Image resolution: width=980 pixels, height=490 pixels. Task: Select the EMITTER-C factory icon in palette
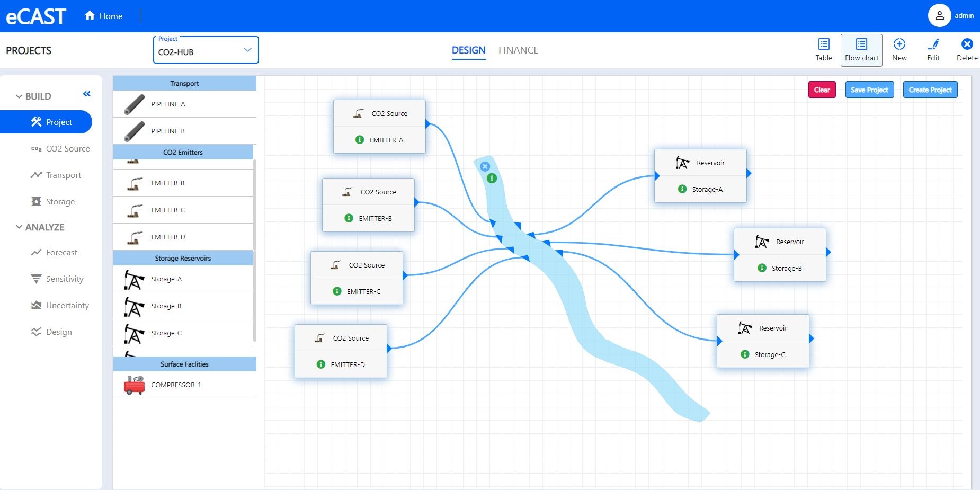click(135, 210)
